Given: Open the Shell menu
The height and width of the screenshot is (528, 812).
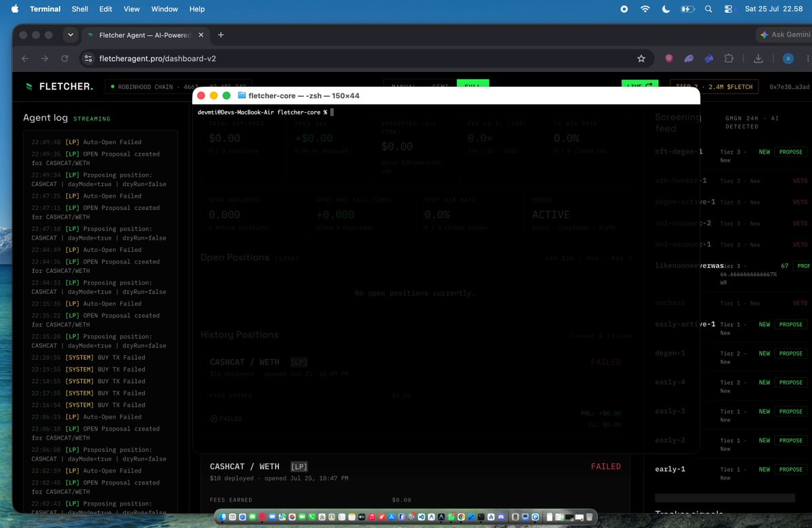Looking at the screenshot, I should click(80, 9).
